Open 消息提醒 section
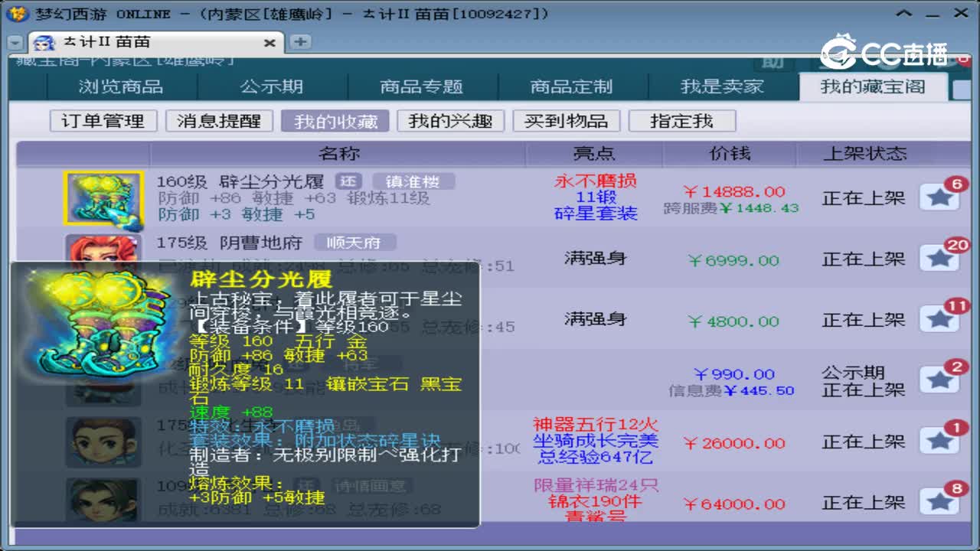Viewport: 980px width, 551px height. (x=219, y=121)
